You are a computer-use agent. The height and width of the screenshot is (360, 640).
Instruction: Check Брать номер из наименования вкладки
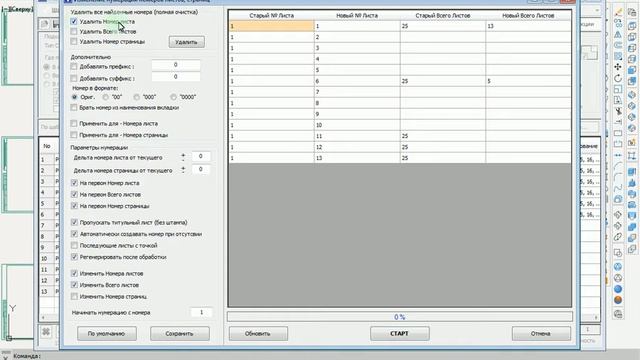click(74, 108)
